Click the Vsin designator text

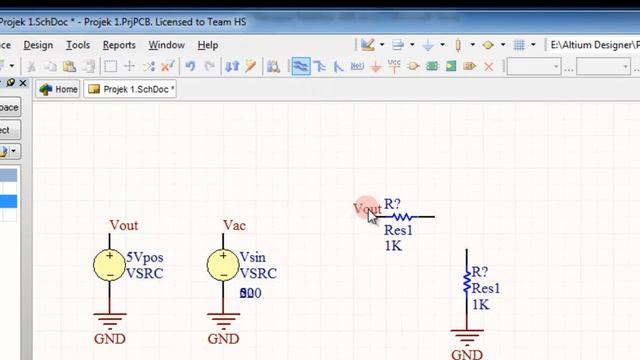tap(253, 258)
